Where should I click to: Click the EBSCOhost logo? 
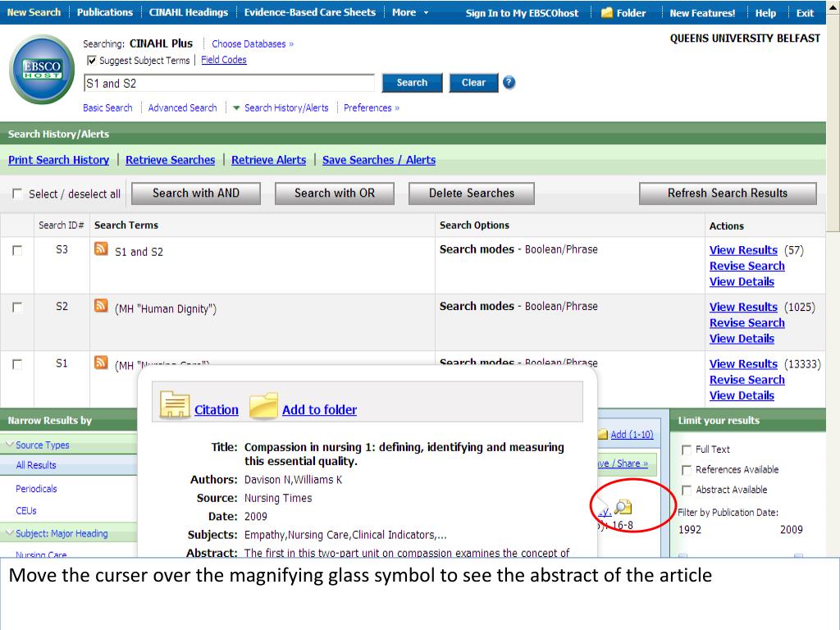point(42,70)
